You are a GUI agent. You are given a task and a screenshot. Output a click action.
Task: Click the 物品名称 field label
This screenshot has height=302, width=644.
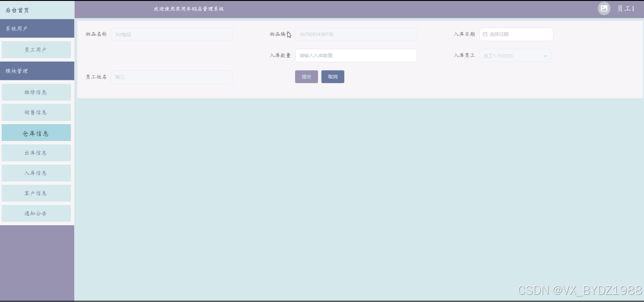point(96,34)
